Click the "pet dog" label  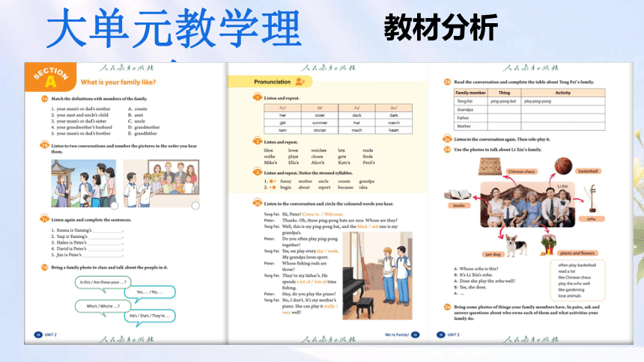pyautogui.click(x=493, y=254)
